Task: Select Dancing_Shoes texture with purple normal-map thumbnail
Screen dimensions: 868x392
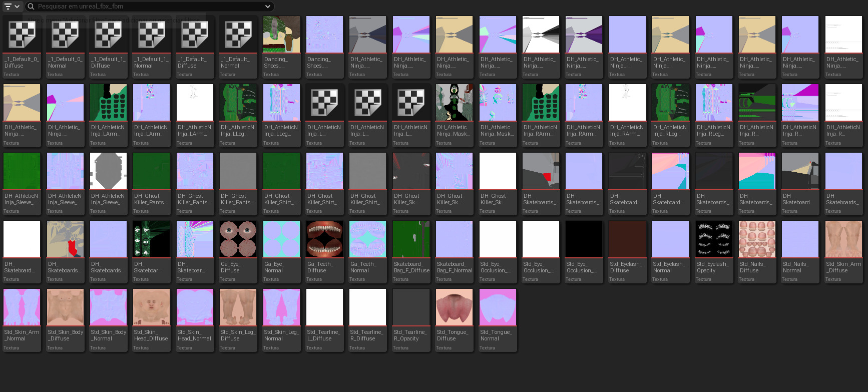Action: pyautogui.click(x=325, y=47)
